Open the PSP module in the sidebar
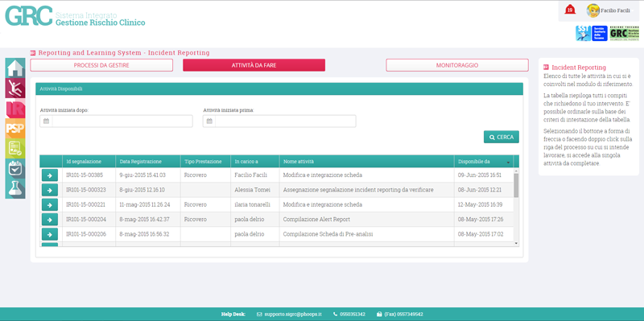644x321 pixels. pos(15,128)
